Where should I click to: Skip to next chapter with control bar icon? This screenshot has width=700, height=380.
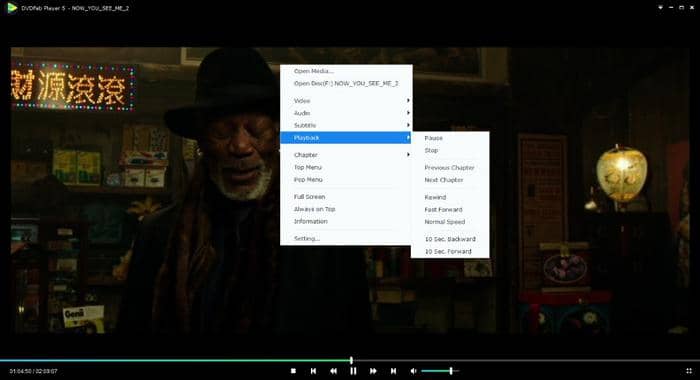(x=393, y=371)
